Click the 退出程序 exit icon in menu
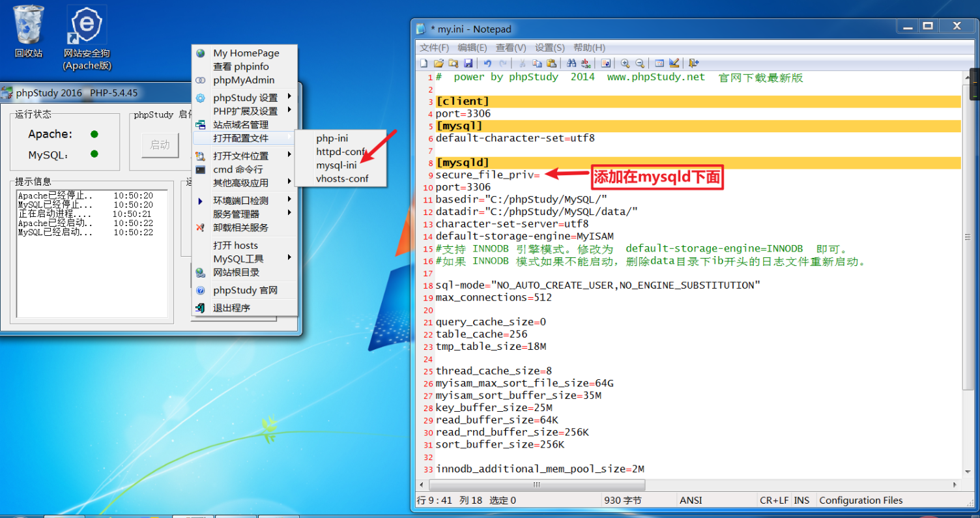The height and width of the screenshot is (518, 980). click(201, 308)
